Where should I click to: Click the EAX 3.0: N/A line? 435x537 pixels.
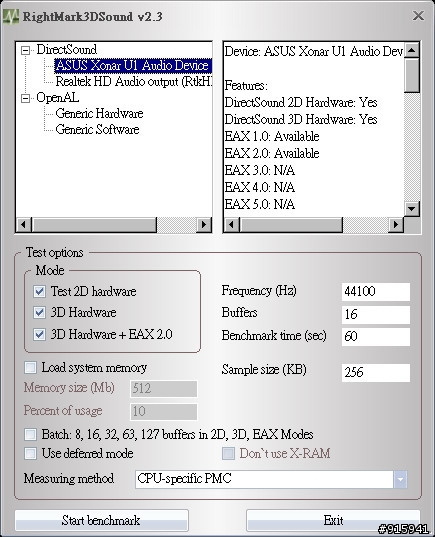pos(260,170)
